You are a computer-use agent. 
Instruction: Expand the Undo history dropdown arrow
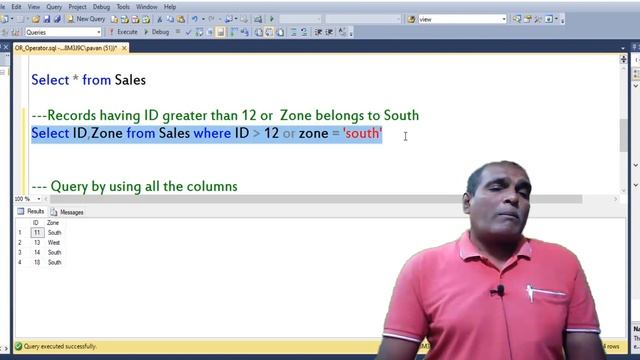pos(203,19)
